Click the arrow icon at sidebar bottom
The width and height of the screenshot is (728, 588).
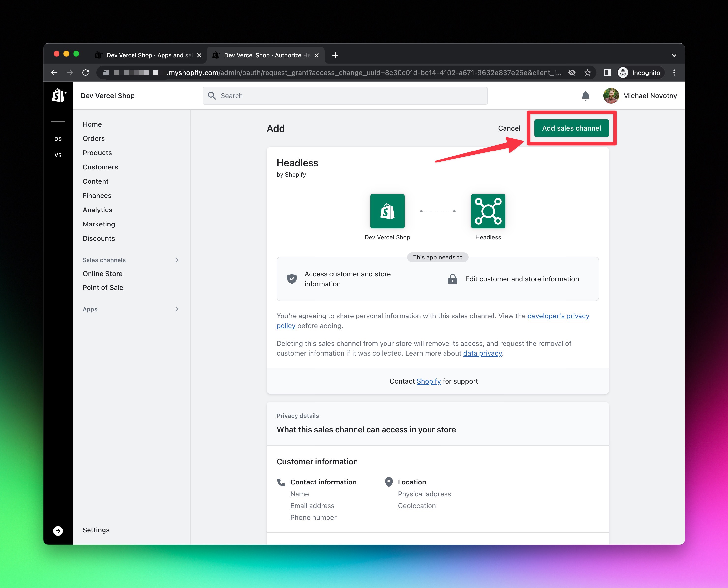58,530
